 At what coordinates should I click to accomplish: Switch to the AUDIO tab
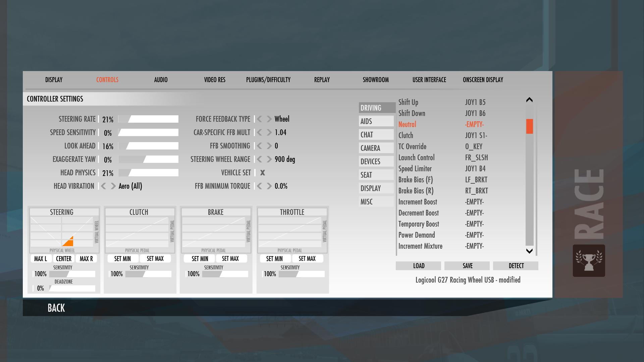coord(161,80)
